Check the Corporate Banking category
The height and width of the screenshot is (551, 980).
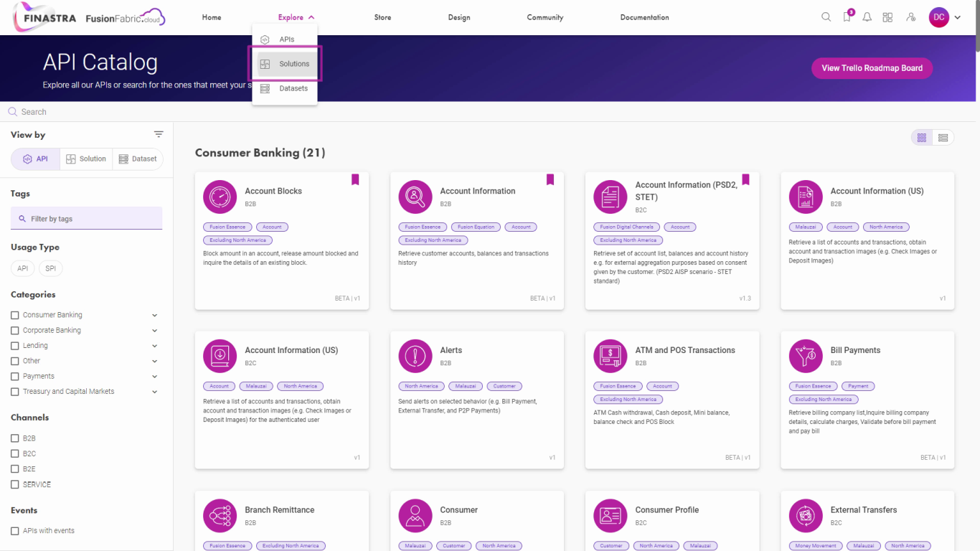[15, 330]
